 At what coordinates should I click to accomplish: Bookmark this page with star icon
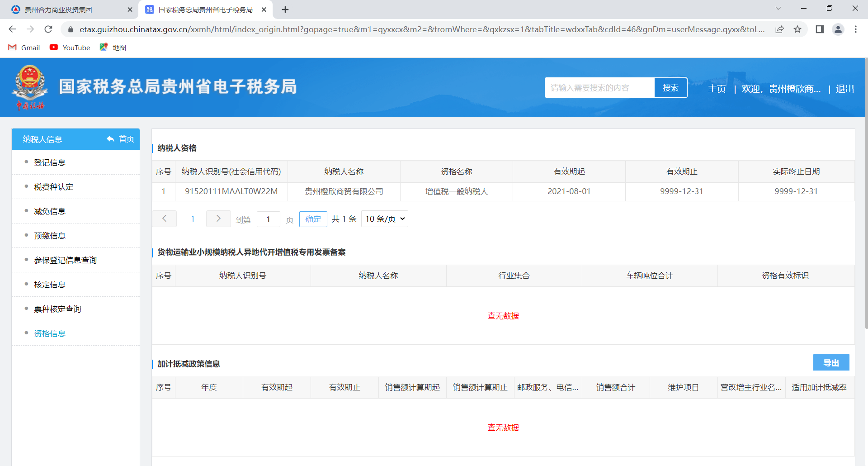coord(797,29)
